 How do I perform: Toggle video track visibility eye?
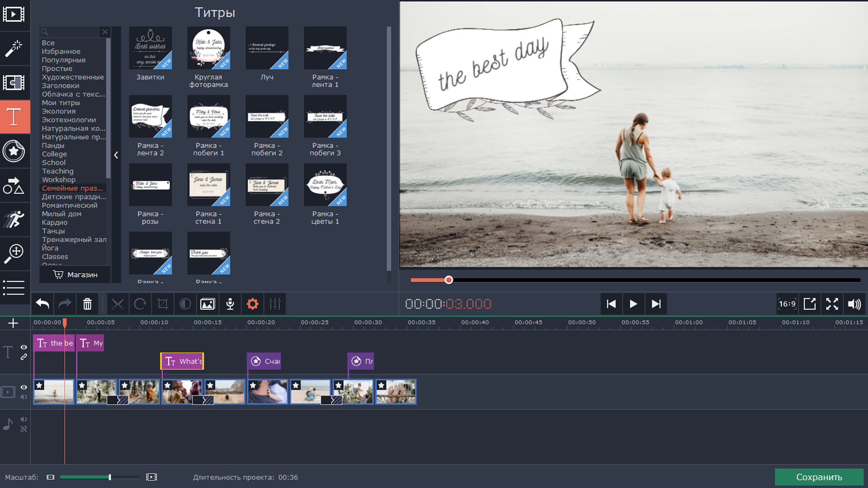click(x=24, y=387)
